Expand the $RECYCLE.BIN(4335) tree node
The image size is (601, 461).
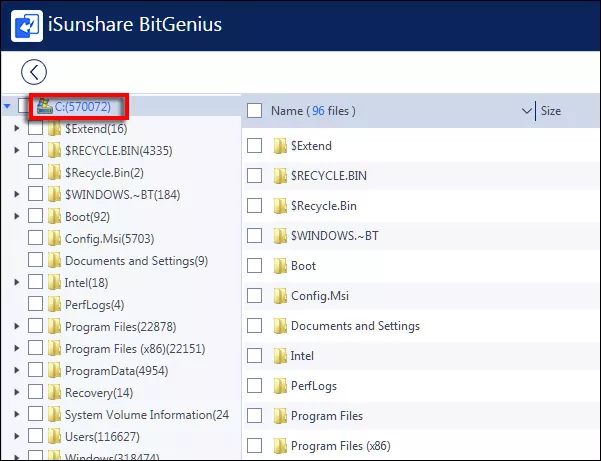point(16,150)
